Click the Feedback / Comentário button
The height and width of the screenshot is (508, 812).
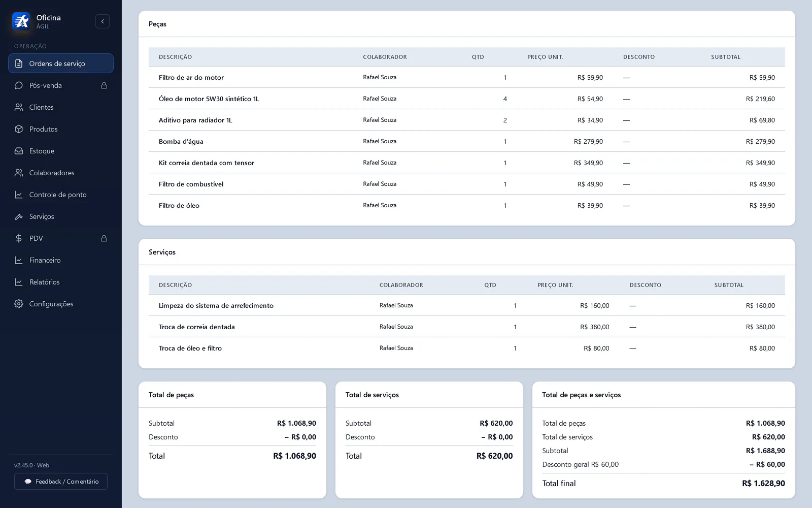click(x=61, y=482)
